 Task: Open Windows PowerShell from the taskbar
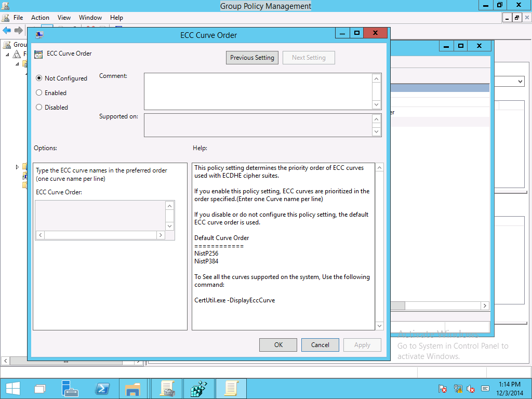pyautogui.click(x=102, y=388)
